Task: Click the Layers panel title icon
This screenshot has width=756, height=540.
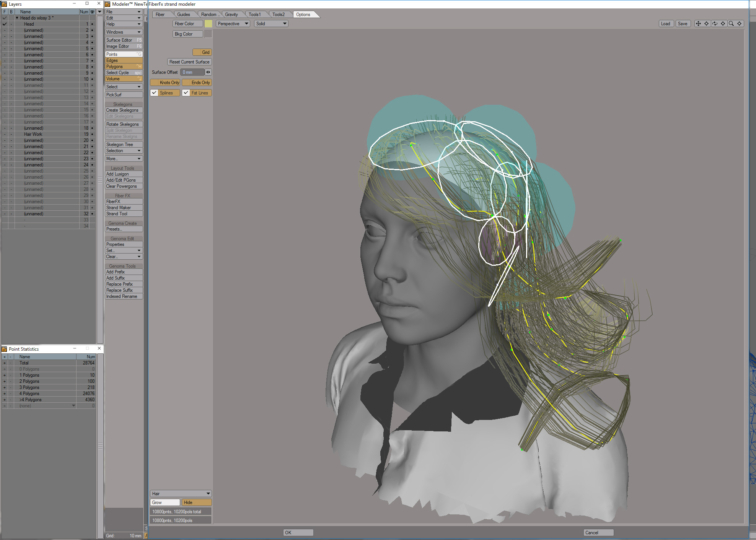Action: [5, 4]
